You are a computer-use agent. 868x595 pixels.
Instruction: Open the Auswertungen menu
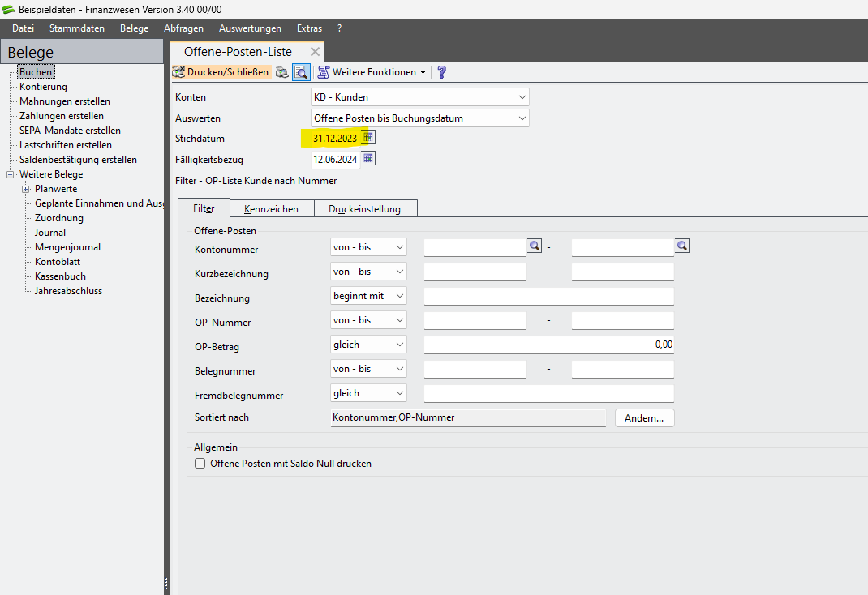point(250,28)
